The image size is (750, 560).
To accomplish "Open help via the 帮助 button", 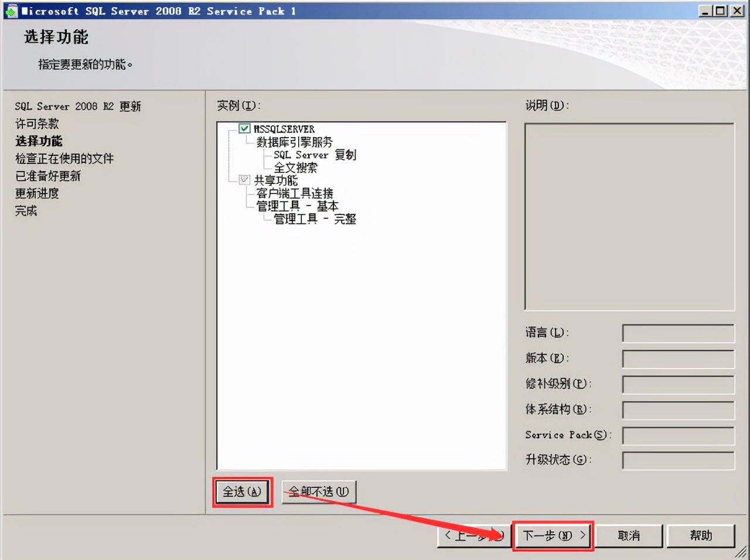I will (702, 535).
